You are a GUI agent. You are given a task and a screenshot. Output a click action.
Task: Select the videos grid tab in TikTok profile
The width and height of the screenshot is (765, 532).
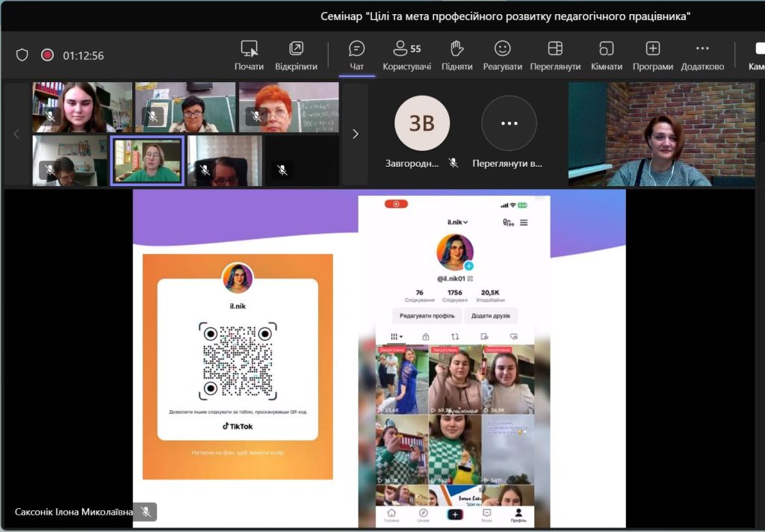click(396, 337)
